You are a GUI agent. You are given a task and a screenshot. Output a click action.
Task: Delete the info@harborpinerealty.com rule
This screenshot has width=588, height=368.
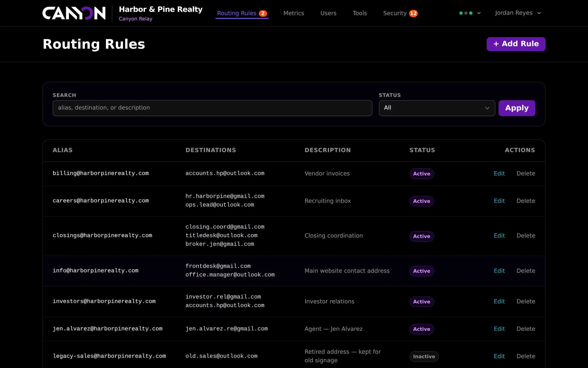[526, 271]
